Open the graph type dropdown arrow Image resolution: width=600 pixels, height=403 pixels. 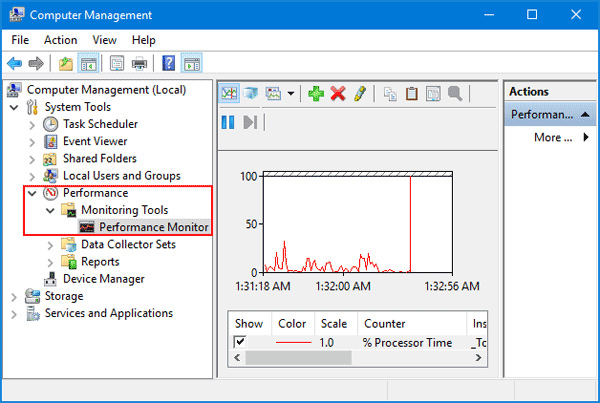tap(291, 93)
